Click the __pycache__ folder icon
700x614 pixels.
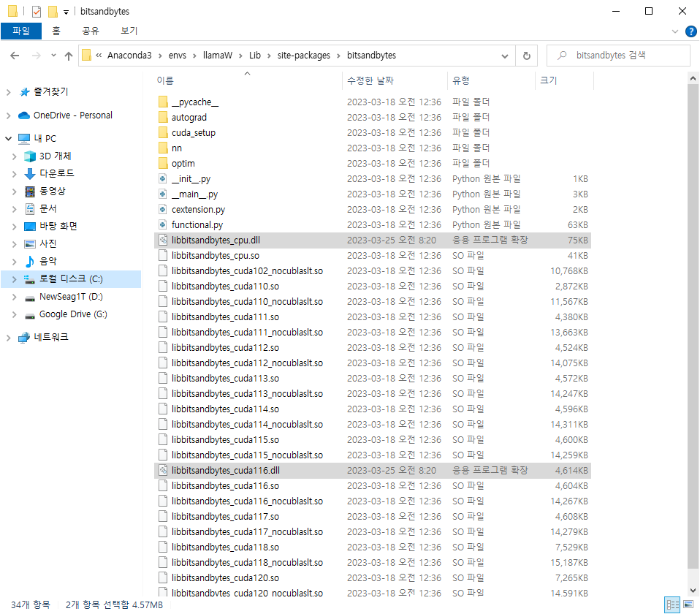(x=163, y=102)
